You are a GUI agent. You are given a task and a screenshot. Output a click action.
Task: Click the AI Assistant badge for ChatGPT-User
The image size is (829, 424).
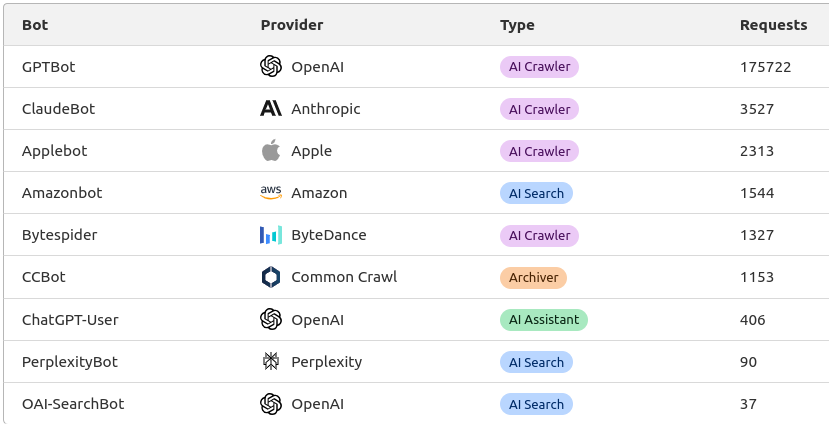click(543, 320)
